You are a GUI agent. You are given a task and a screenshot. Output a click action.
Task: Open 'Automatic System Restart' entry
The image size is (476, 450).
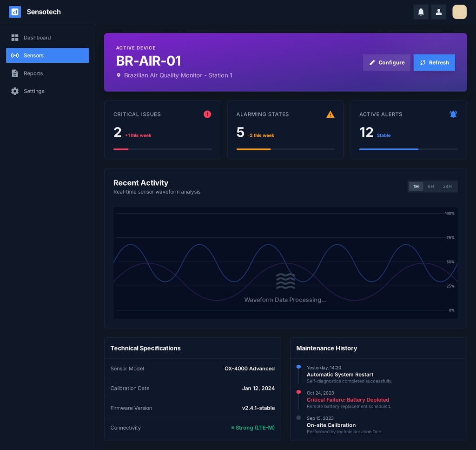pyautogui.click(x=340, y=375)
